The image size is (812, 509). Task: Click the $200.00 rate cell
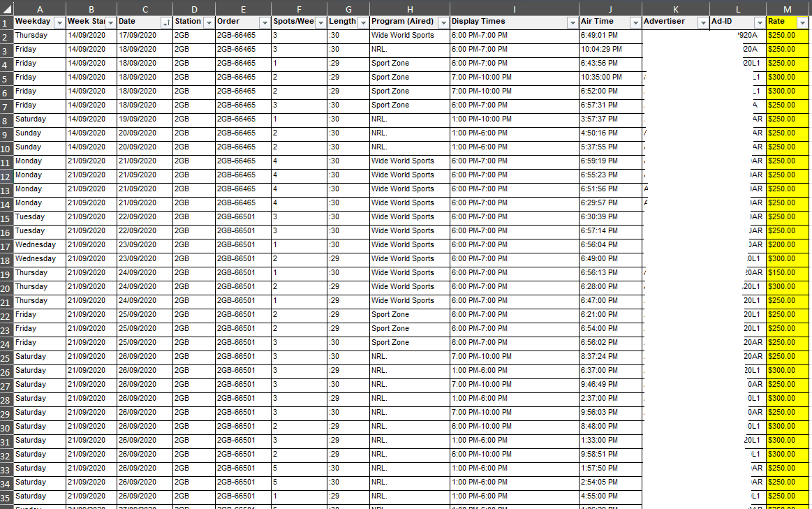[x=787, y=245]
